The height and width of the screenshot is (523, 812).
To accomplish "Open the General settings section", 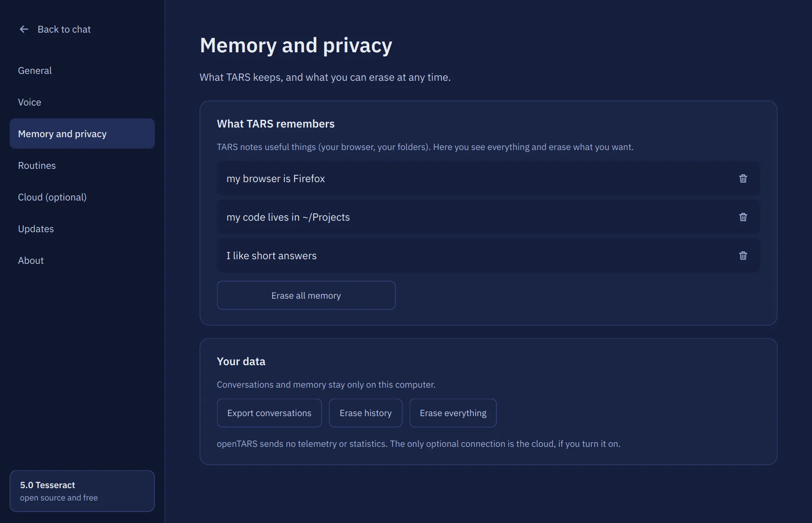I will click(82, 71).
